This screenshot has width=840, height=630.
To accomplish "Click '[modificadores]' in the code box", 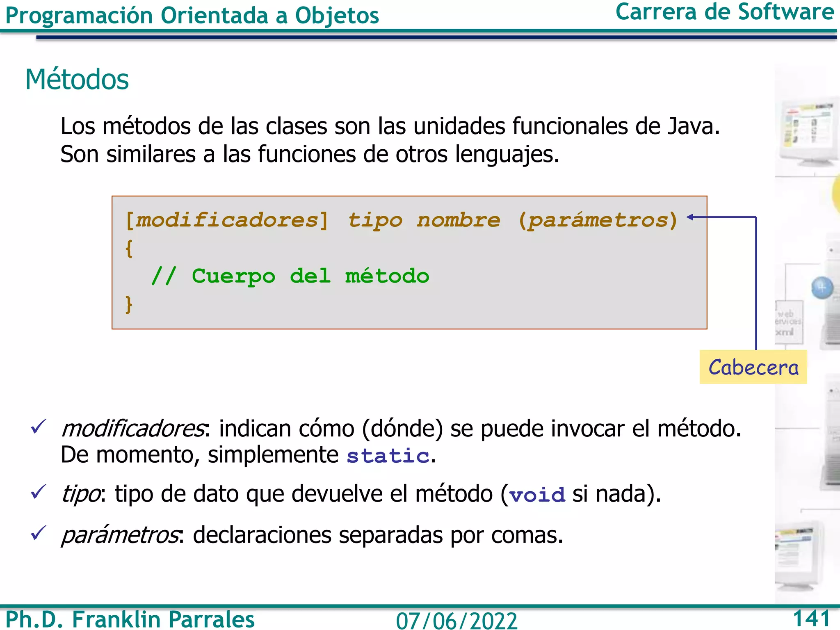I will (227, 220).
